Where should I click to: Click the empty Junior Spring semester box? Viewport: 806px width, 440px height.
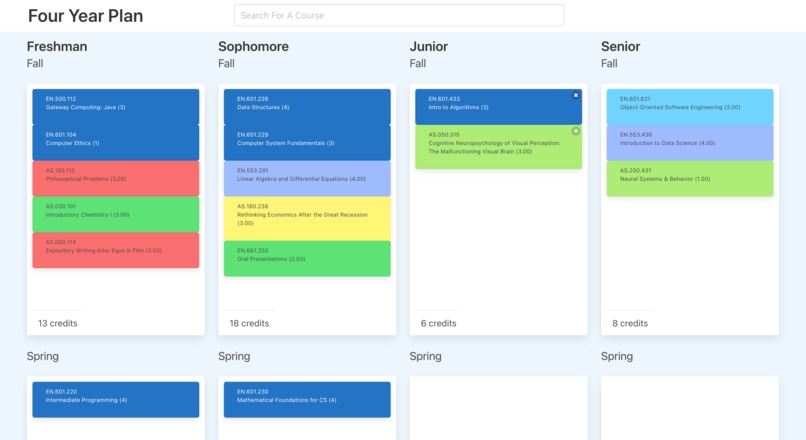(x=499, y=408)
